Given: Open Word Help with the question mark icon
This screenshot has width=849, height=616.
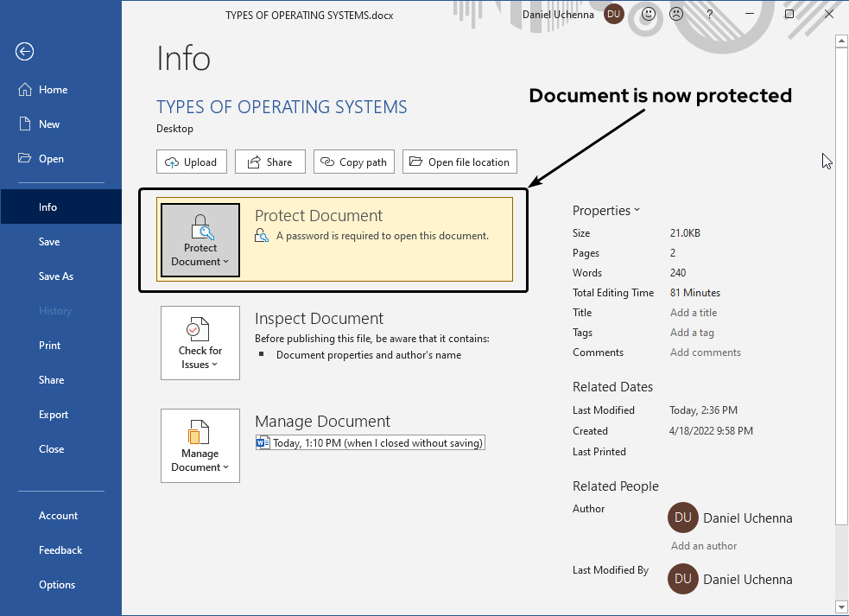Looking at the screenshot, I should pos(709,14).
